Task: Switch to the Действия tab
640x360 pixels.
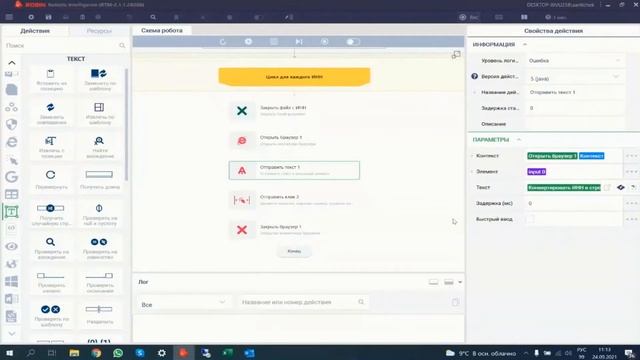Action: (35, 31)
